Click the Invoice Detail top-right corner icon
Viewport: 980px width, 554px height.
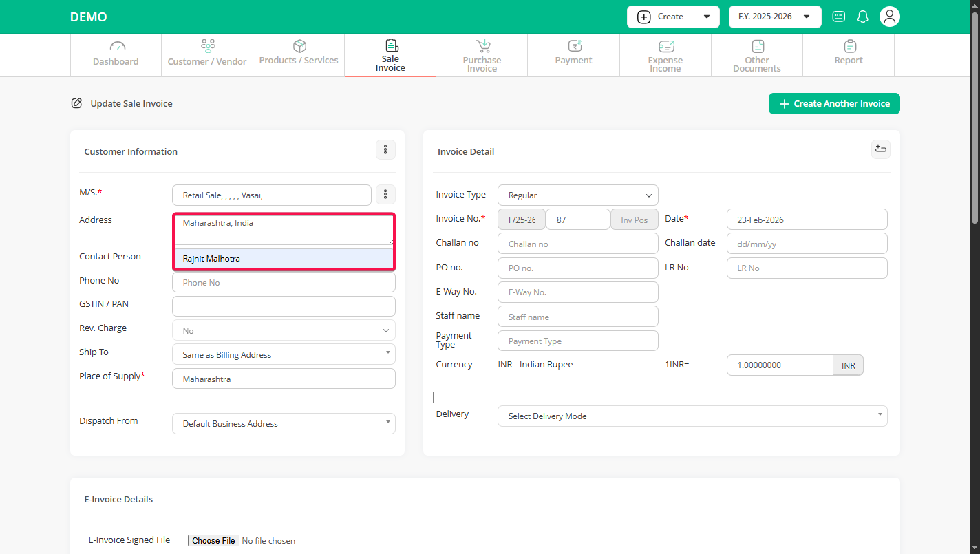click(880, 149)
